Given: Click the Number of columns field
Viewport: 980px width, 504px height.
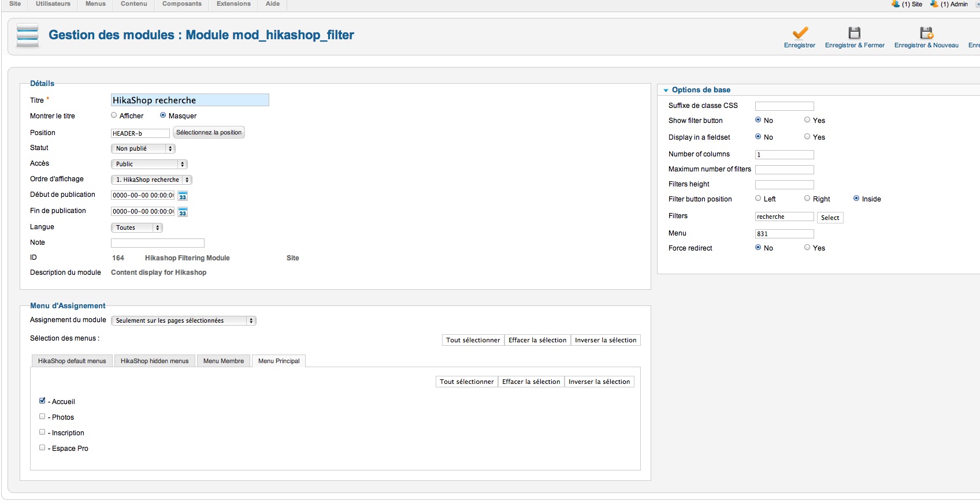Looking at the screenshot, I should click(785, 155).
